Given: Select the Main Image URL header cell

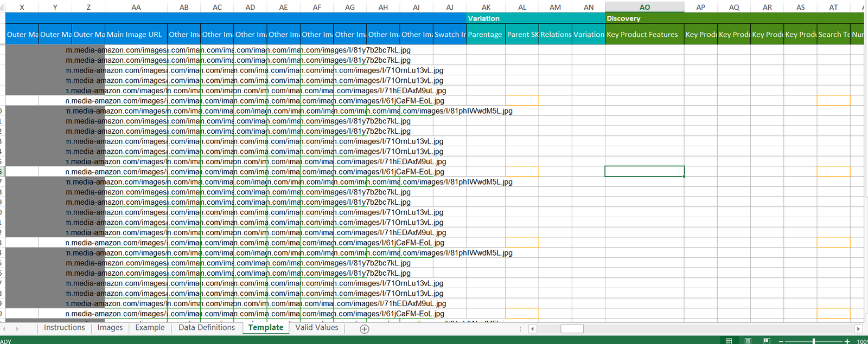Looking at the screenshot, I should (x=136, y=35).
